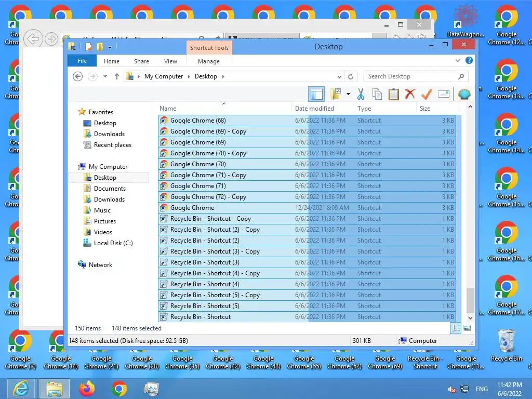
Task: Select Pictures folder in navigation pane
Action: point(104,221)
